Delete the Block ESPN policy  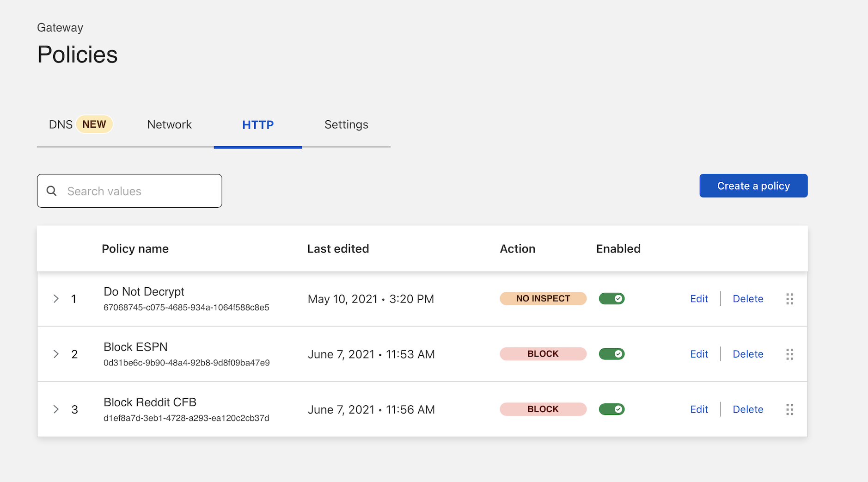pyautogui.click(x=748, y=354)
